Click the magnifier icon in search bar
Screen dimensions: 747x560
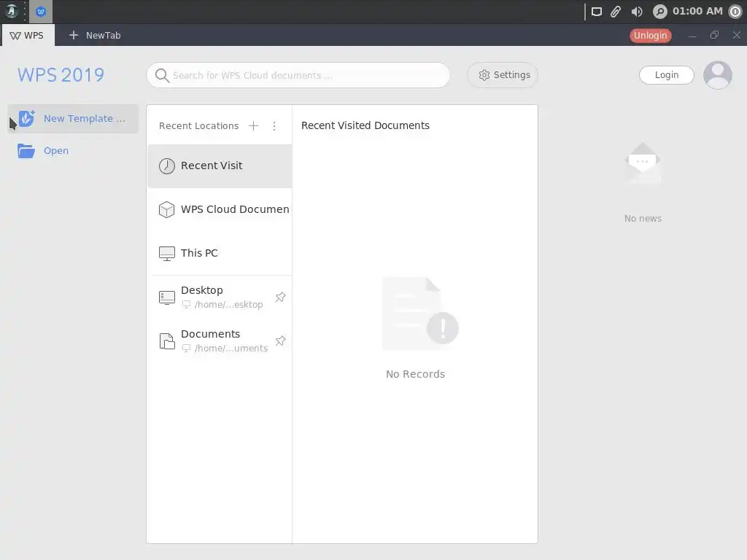[162, 76]
